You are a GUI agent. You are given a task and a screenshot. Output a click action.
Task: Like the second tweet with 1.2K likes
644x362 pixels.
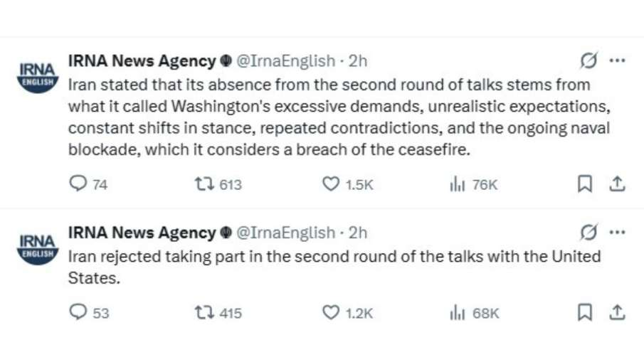pos(330,312)
